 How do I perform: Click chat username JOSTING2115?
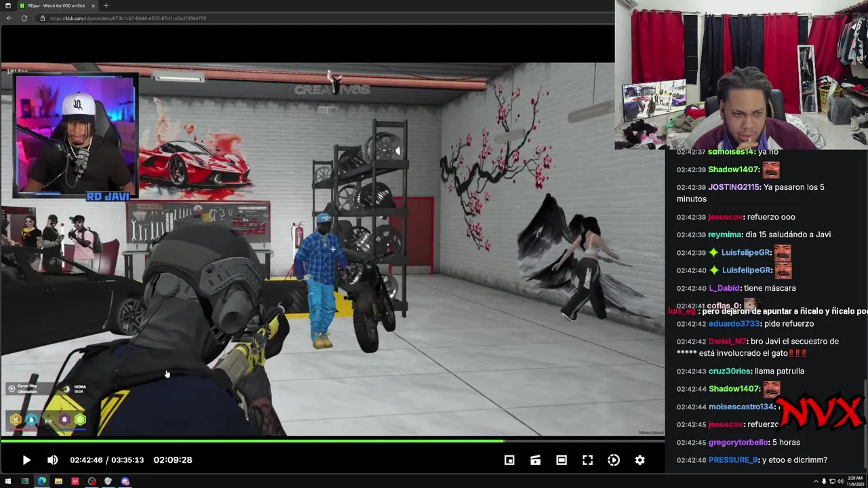tap(735, 187)
